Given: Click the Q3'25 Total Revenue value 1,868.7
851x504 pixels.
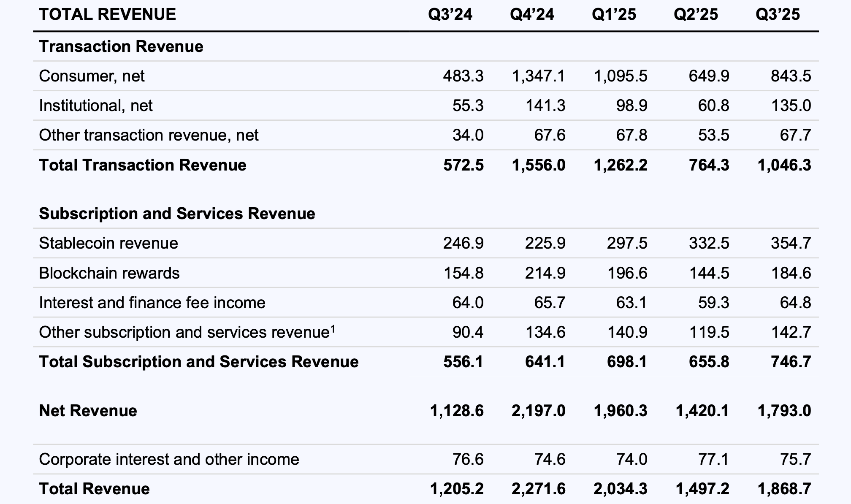Looking at the screenshot, I should click(784, 489).
